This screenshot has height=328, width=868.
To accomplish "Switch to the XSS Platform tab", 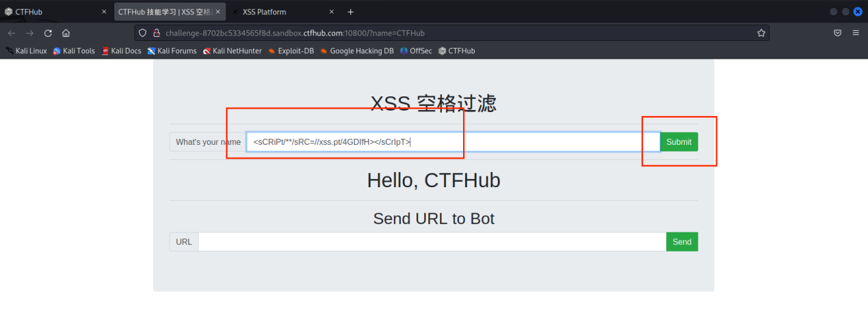I will coord(283,12).
